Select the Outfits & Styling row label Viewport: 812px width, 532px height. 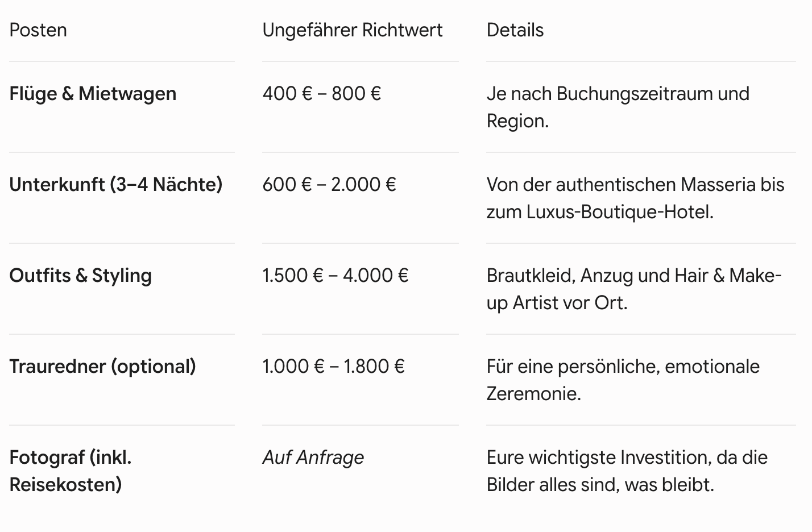pyautogui.click(x=81, y=276)
